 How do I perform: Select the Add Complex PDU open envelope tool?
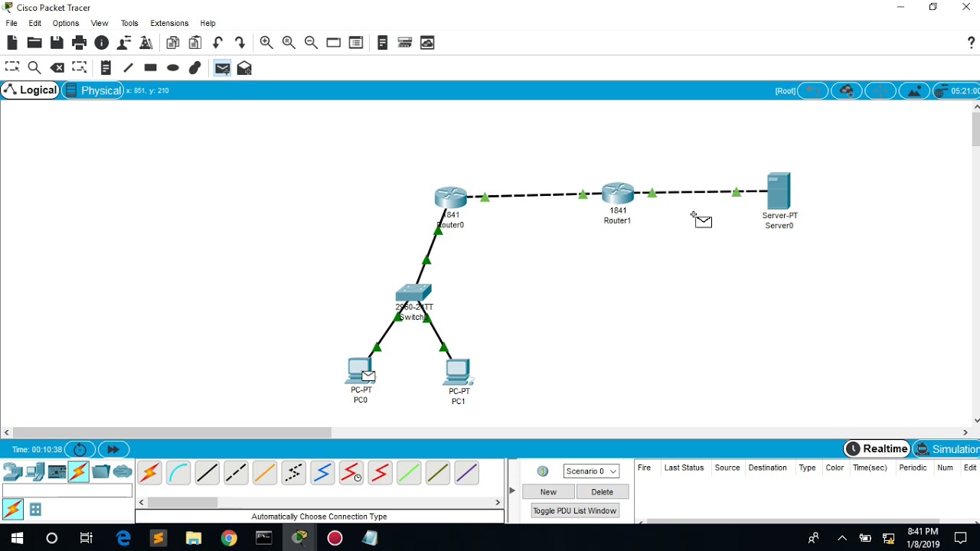point(244,68)
